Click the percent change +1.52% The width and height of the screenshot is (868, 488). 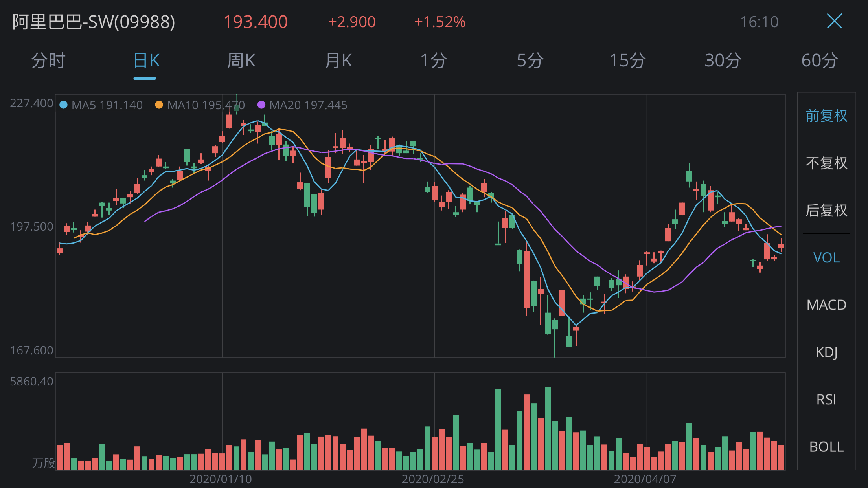[440, 22]
